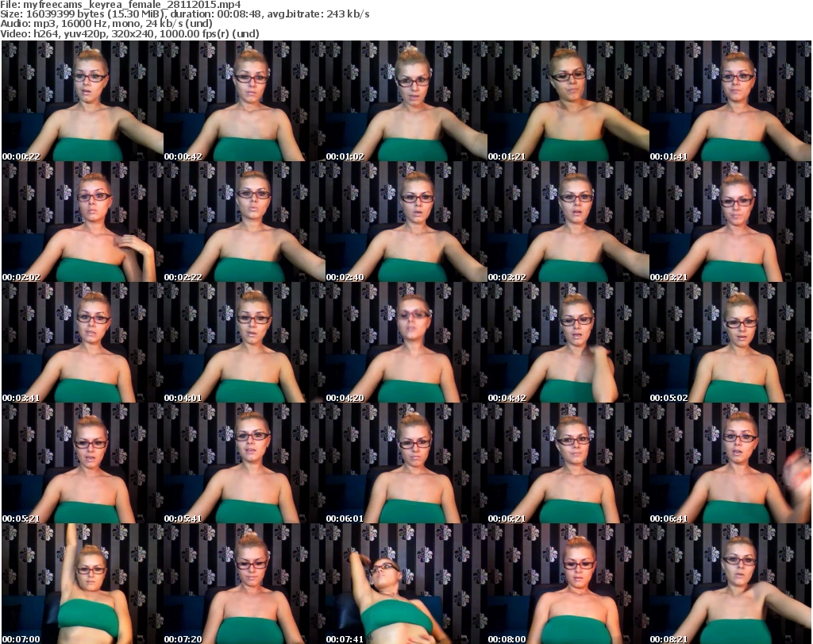Open the frame stamped 00:02:40
Image resolution: width=813 pixels, height=644 pixels.
[x=406, y=222]
